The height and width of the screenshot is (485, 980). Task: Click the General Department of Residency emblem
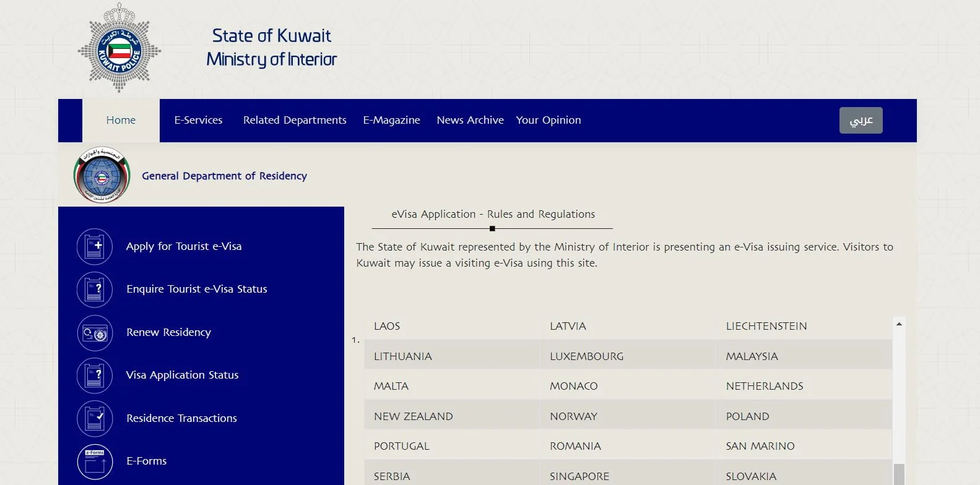[x=102, y=176]
